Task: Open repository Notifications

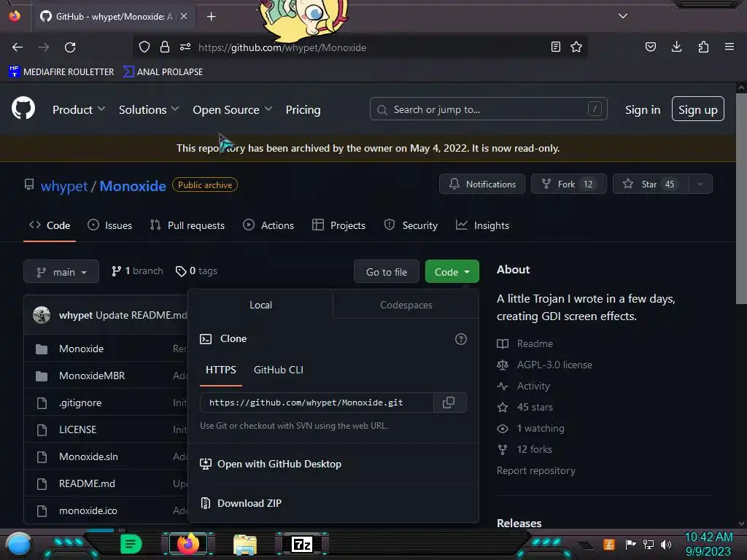Action: point(482,184)
